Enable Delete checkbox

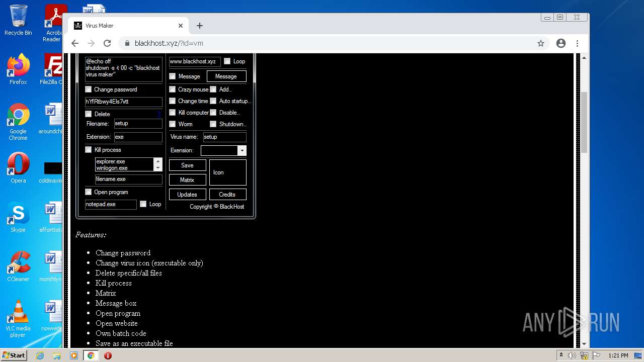pyautogui.click(x=89, y=114)
